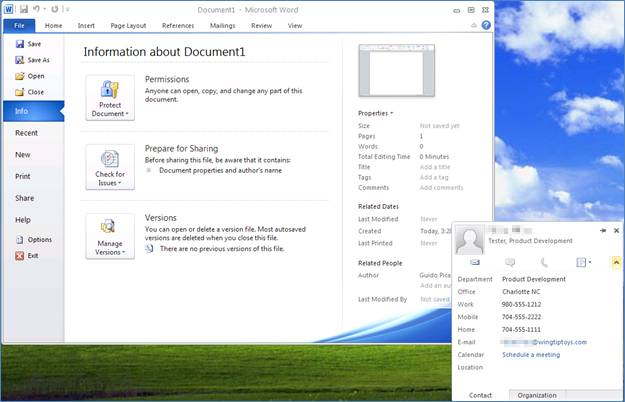This screenshot has height=402, width=625.
Task: Select the Share Backstage tab
Action: [25, 198]
